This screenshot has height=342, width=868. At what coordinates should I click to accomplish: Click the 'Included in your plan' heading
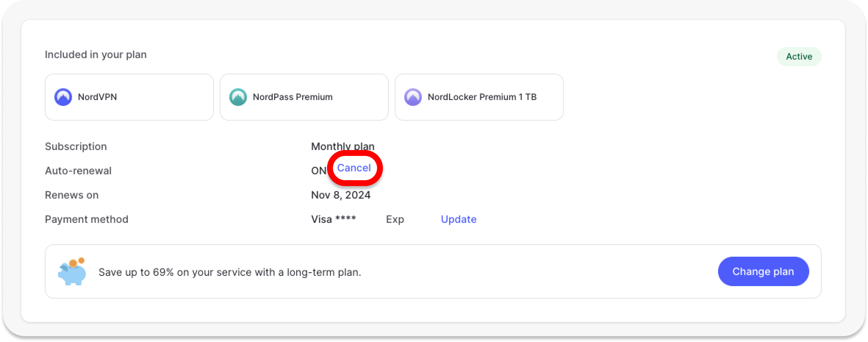pos(96,55)
